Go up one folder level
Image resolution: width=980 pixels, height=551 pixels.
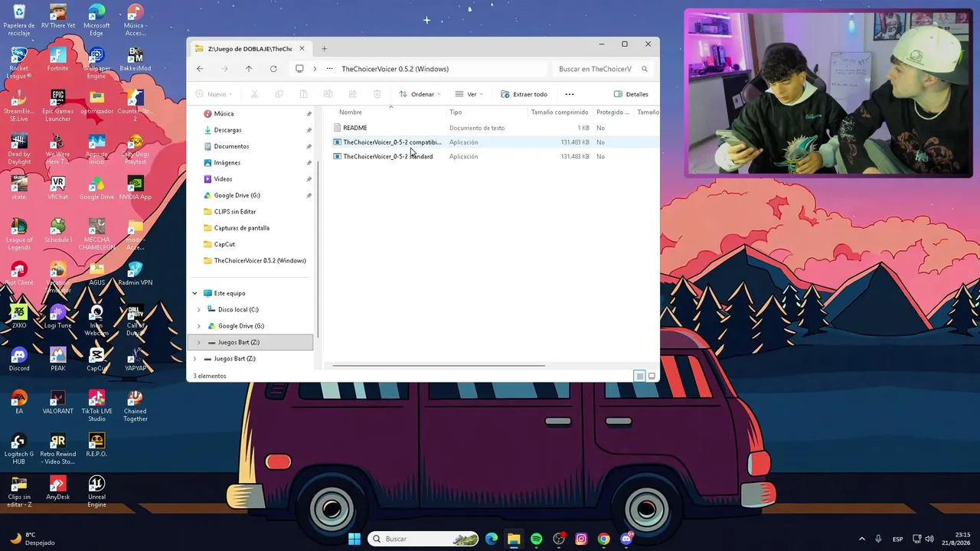click(249, 69)
